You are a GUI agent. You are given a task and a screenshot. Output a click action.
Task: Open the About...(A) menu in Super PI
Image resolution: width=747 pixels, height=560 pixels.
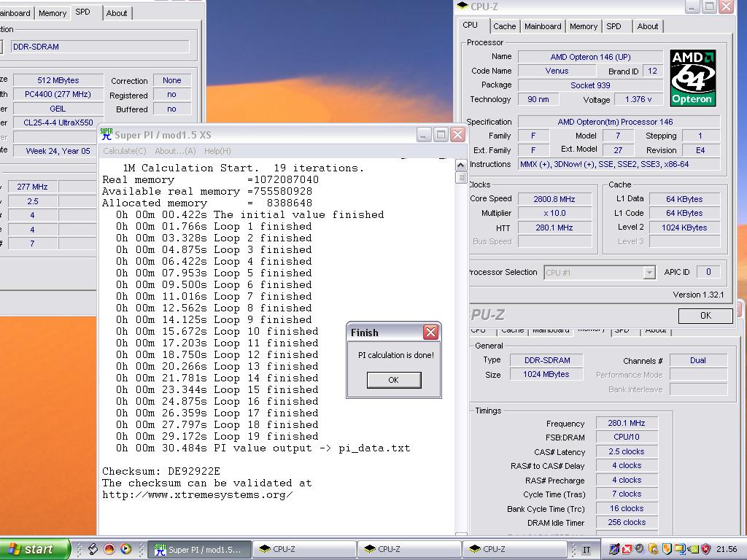175,151
